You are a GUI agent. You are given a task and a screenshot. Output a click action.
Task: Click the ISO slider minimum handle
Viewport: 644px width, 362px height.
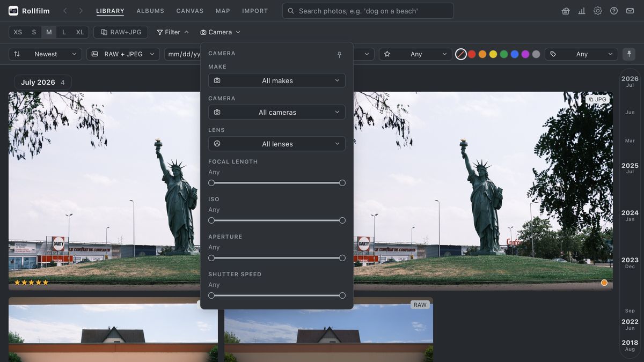[x=211, y=220]
